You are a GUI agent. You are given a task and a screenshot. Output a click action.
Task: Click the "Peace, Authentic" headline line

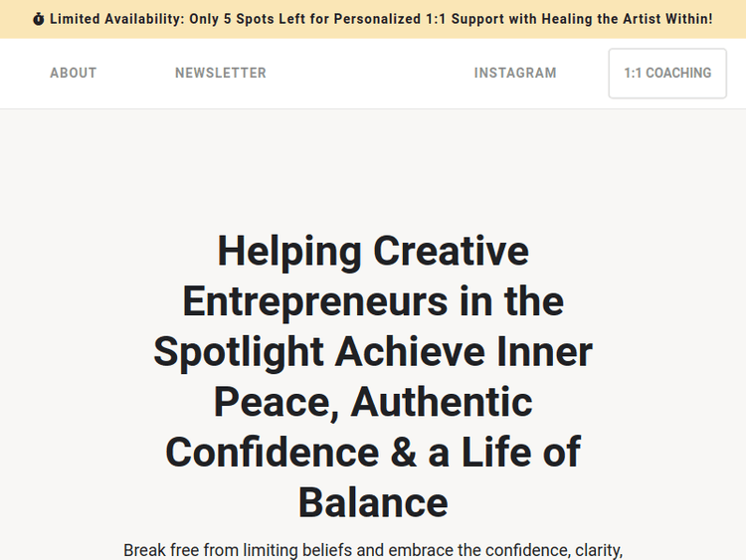tap(373, 402)
